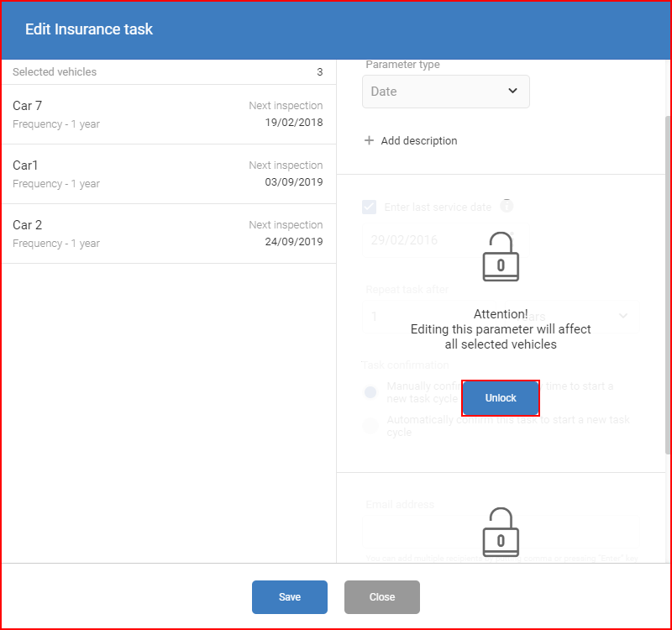672x630 pixels.
Task: Click the open padlock icon above Attention message
Action: (501, 257)
